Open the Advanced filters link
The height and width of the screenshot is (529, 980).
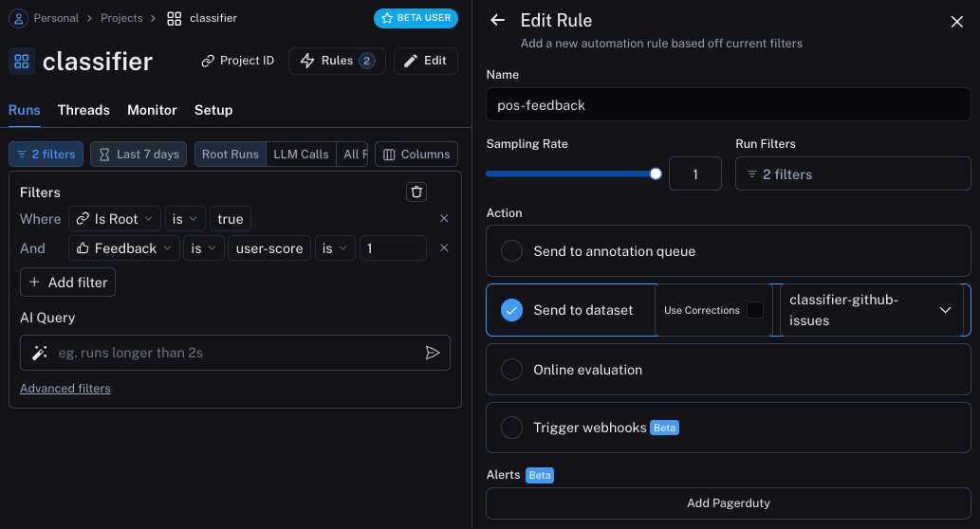click(x=65, y=389)
